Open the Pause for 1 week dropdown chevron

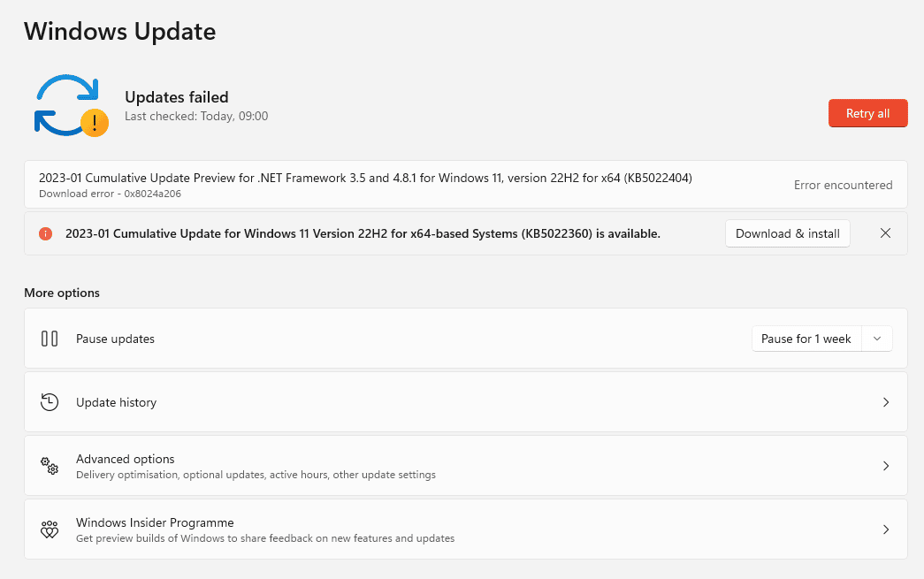(x=876, y=339)
